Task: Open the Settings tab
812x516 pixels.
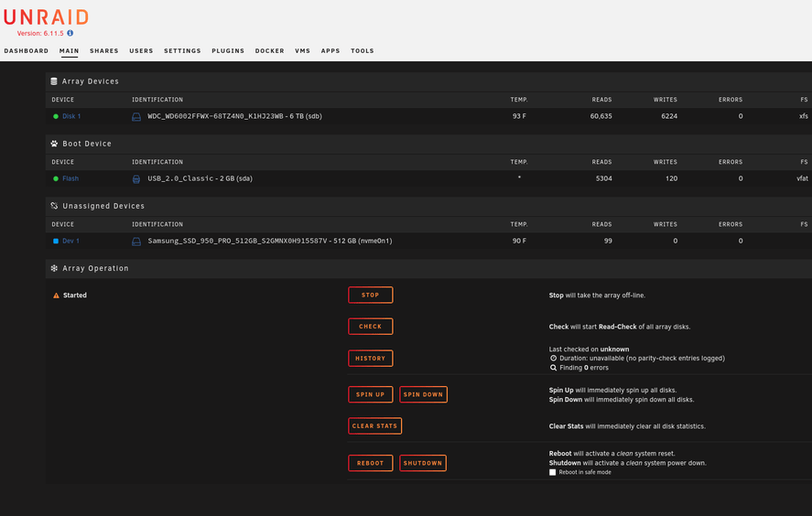Action: click(x=182, y=50)
